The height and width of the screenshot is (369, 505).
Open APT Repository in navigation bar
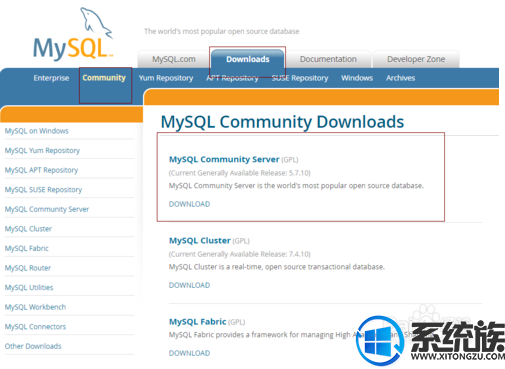pyautogui.click(x=232, y=78)
